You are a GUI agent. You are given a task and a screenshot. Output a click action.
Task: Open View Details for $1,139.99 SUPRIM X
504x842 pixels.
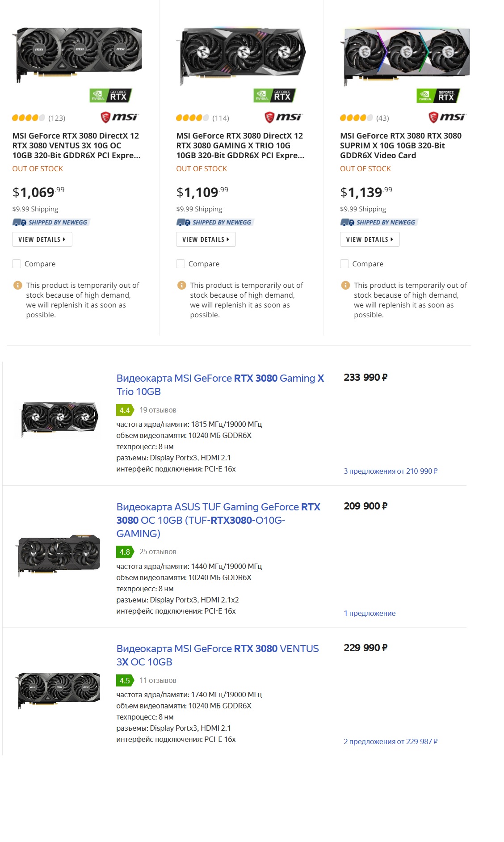370,240
